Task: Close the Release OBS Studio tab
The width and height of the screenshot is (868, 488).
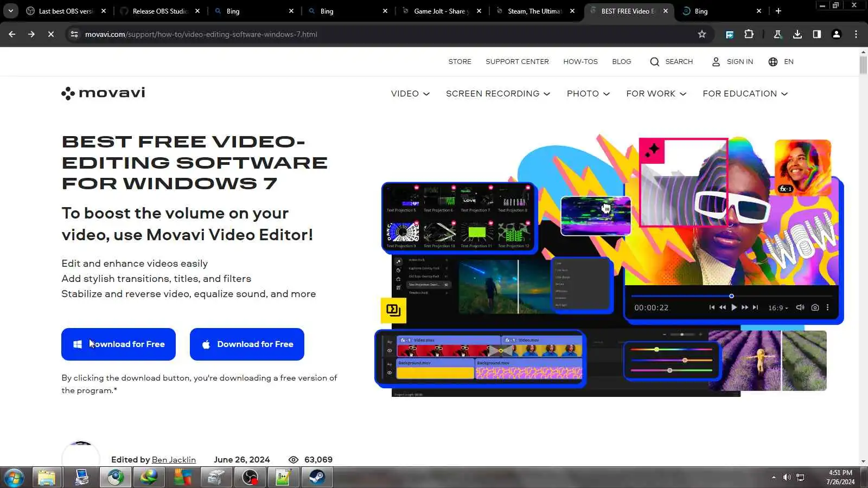Action: [x=197, y=11]
